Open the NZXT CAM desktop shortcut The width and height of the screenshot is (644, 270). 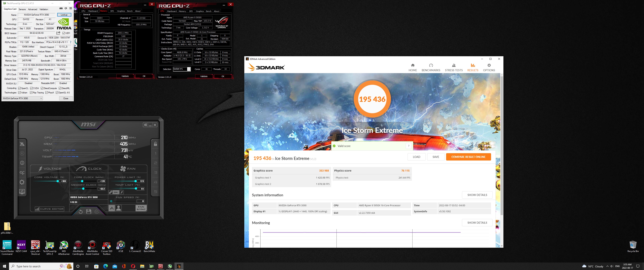pyautogui.click(x=21, y=246)
